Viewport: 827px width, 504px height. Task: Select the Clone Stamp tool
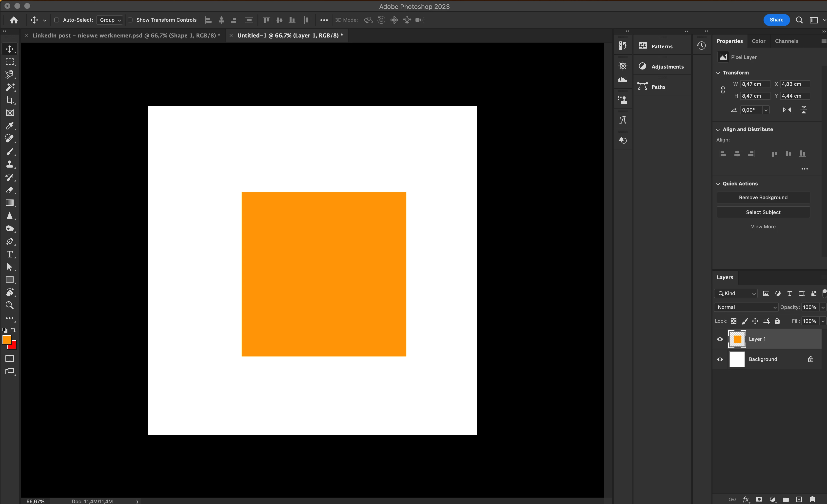[x=10, y=164]
